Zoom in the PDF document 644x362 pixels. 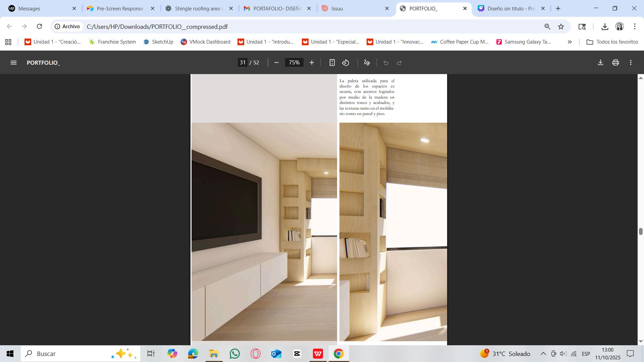(x=312, y=63)
